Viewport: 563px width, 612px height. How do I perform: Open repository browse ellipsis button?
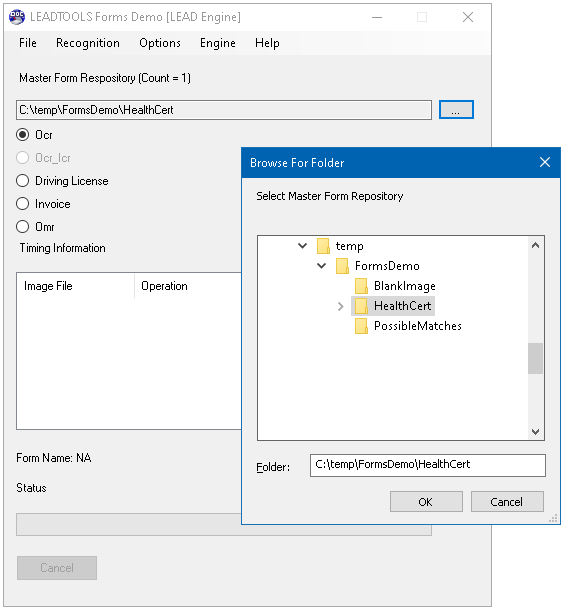[x=456, y=110]
